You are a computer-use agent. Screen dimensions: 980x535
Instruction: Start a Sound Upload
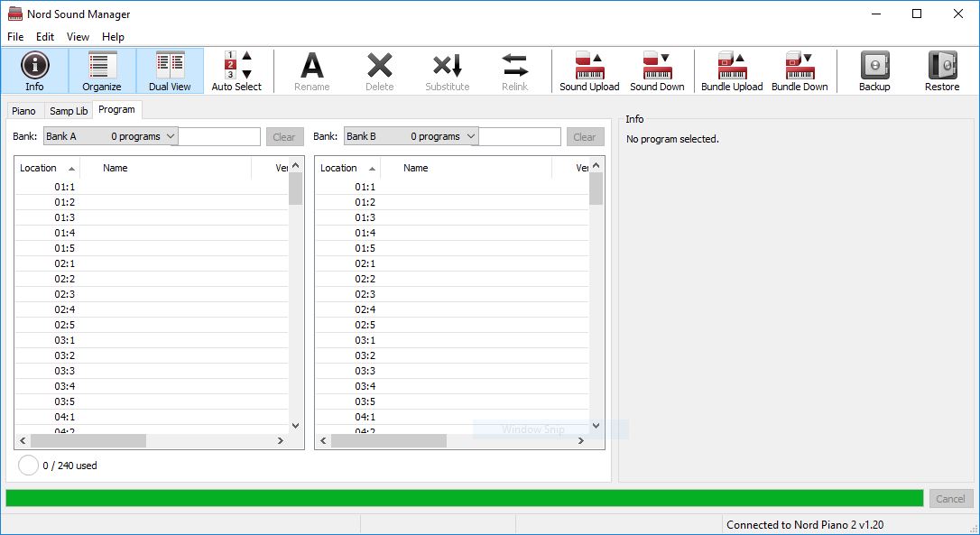[x=588, y=70]
